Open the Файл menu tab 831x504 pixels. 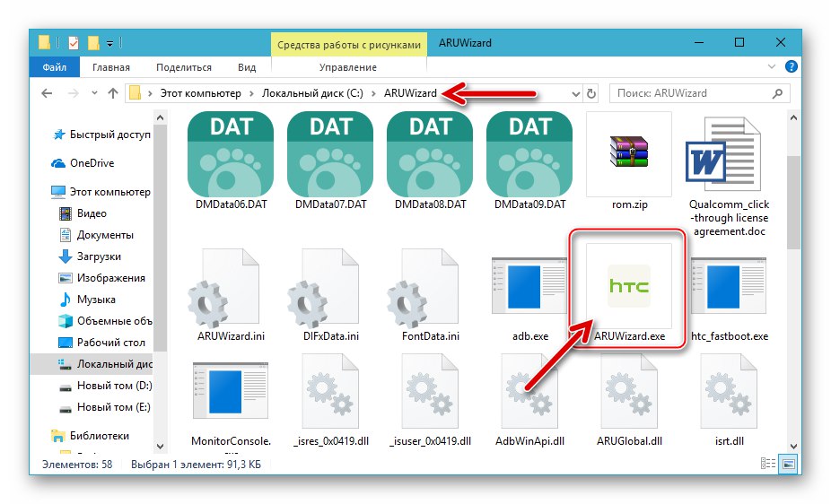(55, 67)
